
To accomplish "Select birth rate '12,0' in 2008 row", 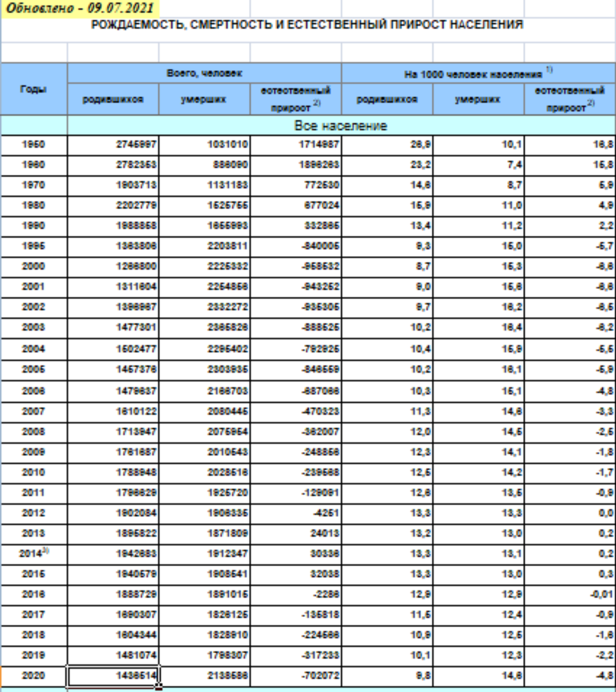I will pos(387,431).
